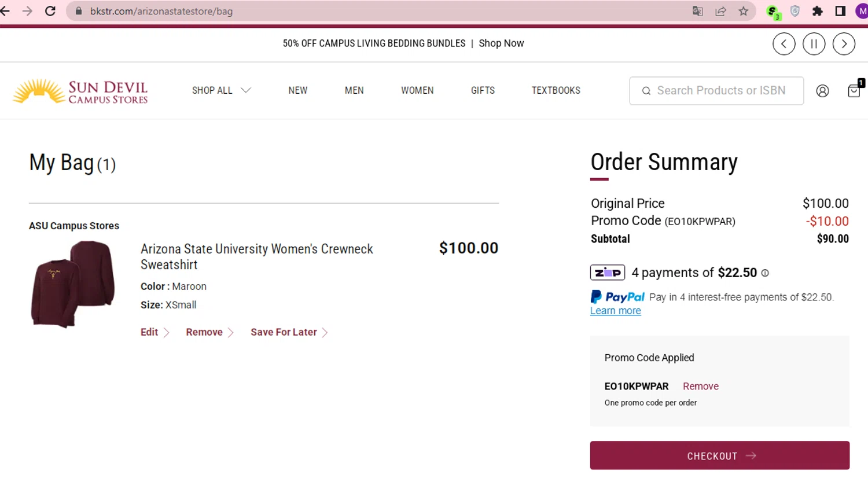
Task: Click the share page icon in address bar
Action: click(x=720, y=11)
